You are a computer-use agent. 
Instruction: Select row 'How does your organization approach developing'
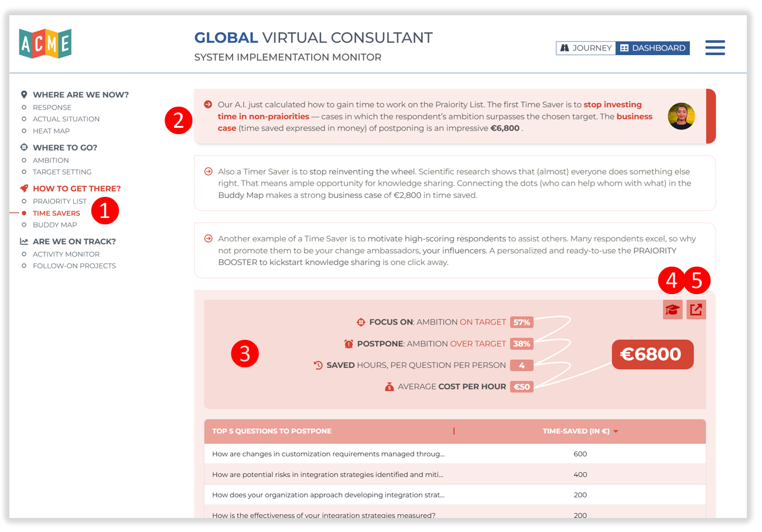click(455, 495)
